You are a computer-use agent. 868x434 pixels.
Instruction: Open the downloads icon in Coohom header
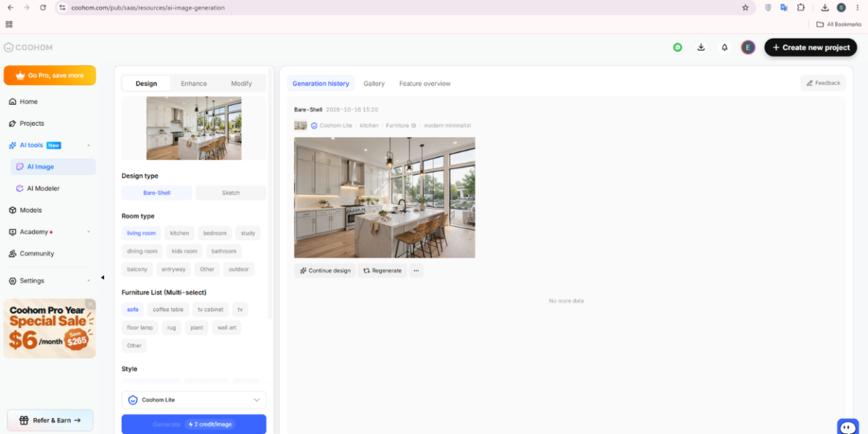coord(701,48)
